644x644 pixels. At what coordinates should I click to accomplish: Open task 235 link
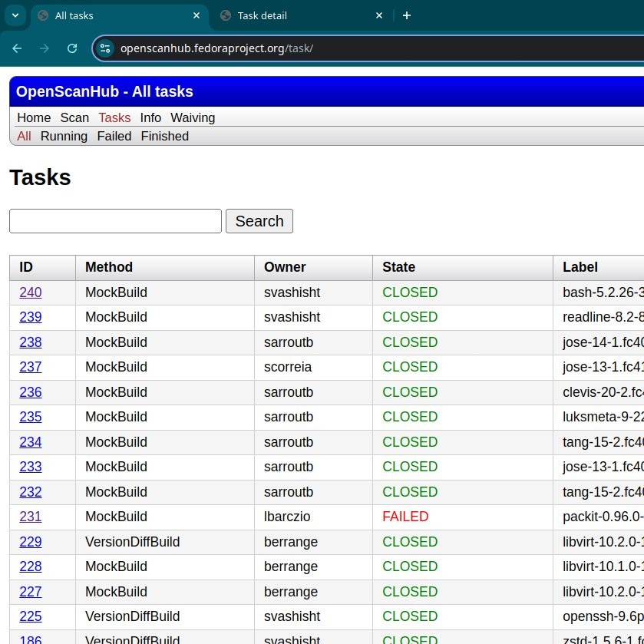click(31, 417)
